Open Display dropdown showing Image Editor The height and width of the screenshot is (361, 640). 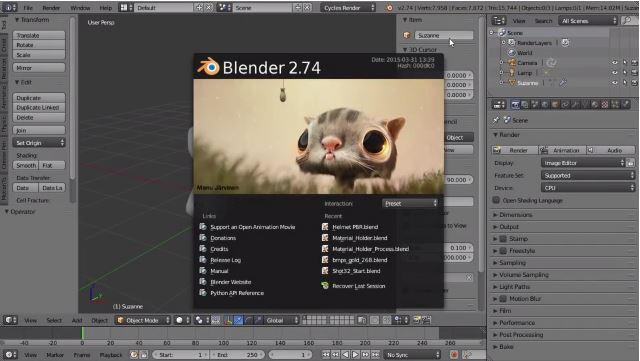coord(583,163)
